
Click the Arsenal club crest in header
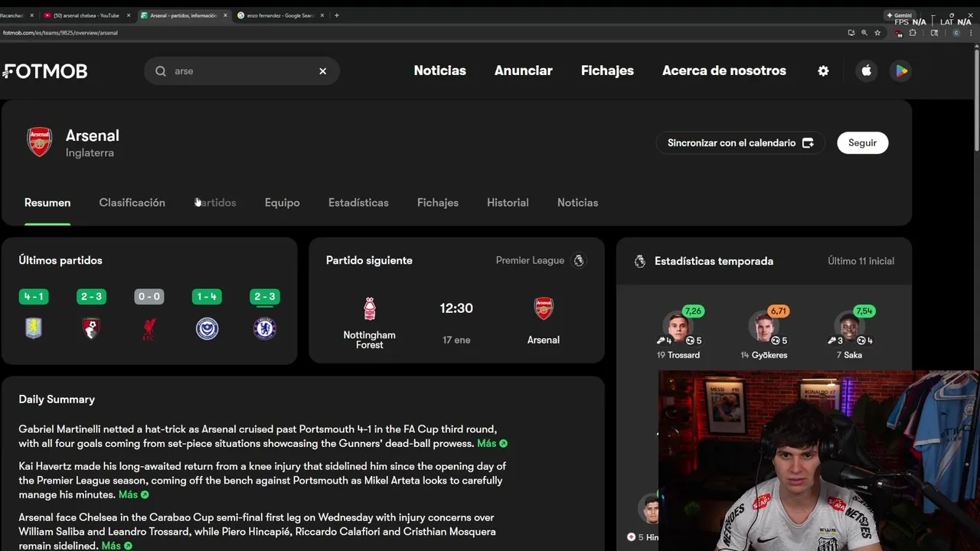[x=40, y=142]
